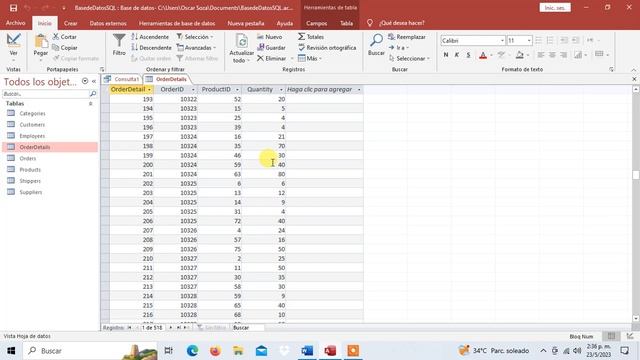Screen dimensions: 640x360
Task: Open Word from the taskbar
Action: (307, 351)
